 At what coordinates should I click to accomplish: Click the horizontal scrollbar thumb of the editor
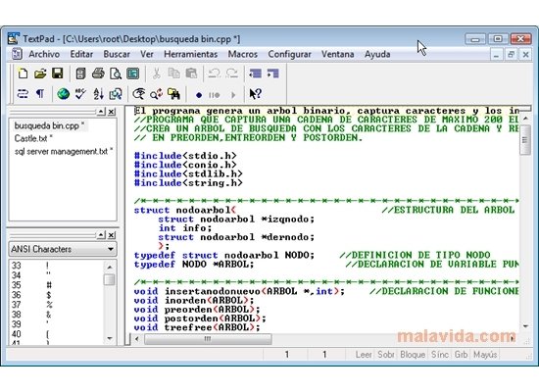[x=208, y=339]
